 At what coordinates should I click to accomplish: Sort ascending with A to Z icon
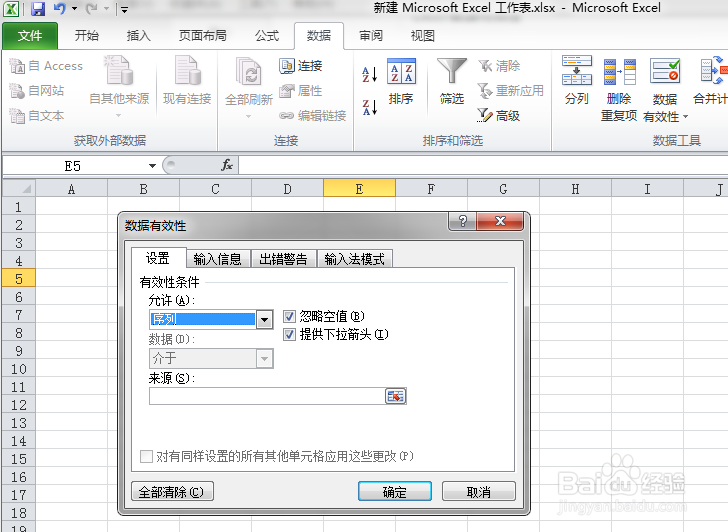click(x=370, y=74)
